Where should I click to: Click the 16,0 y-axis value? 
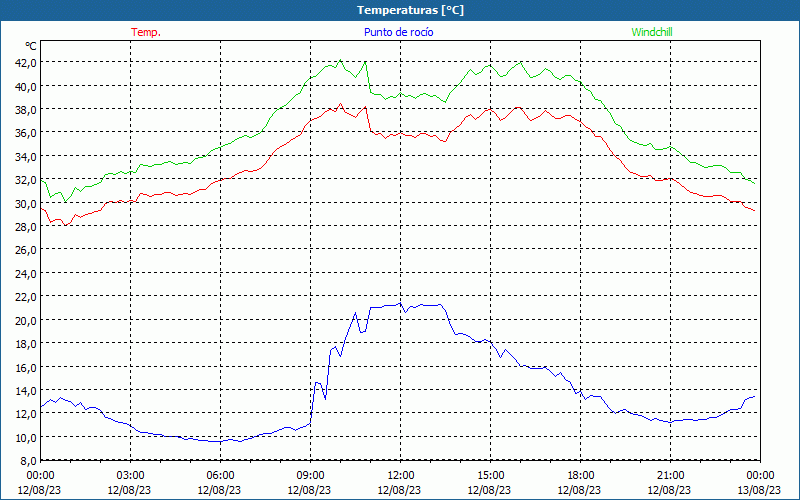pos(27,367)
